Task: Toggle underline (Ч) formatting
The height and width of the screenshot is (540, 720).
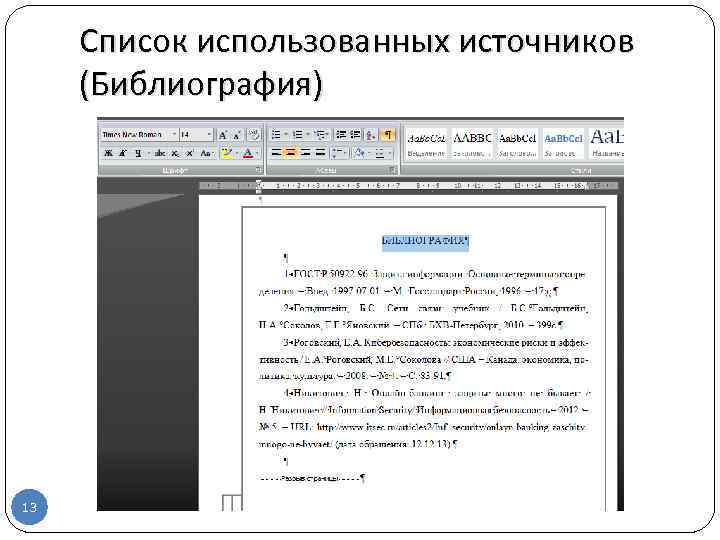Action: click(x=138, y=153)
